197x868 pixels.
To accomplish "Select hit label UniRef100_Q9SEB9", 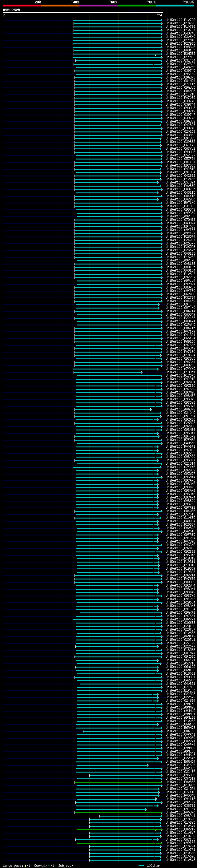I will click(180, 74).
